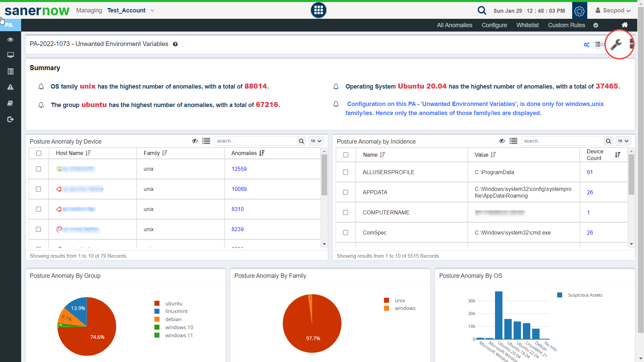644x362 pixels.
Task: Click search field in Posture Anomaly by Device
Action: coord(256,141)
